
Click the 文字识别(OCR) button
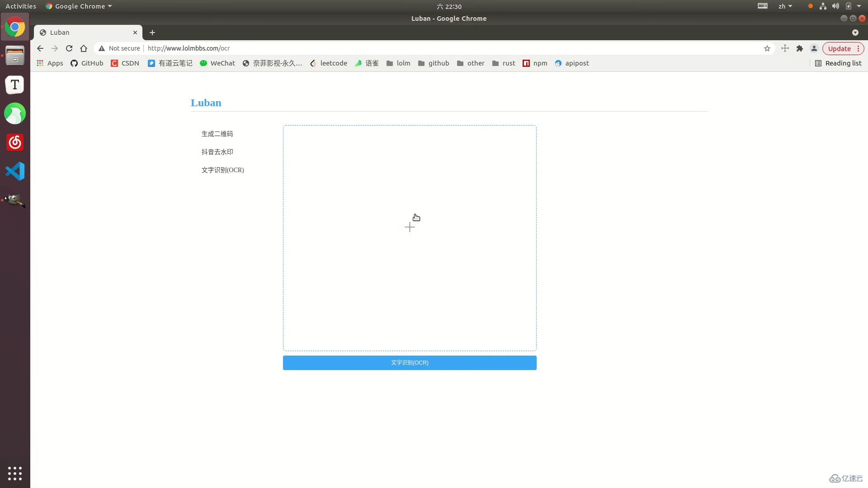(x=410, y=362)
